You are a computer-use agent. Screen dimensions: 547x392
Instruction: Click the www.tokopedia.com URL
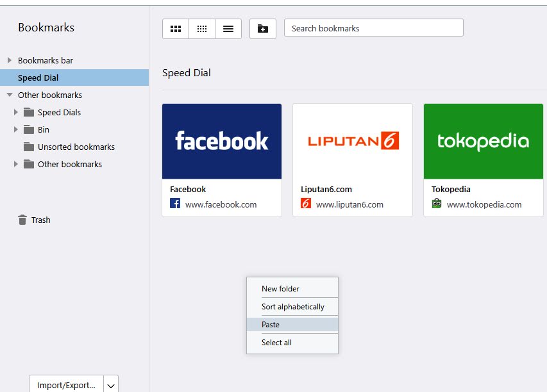click(x=484, y=204)
